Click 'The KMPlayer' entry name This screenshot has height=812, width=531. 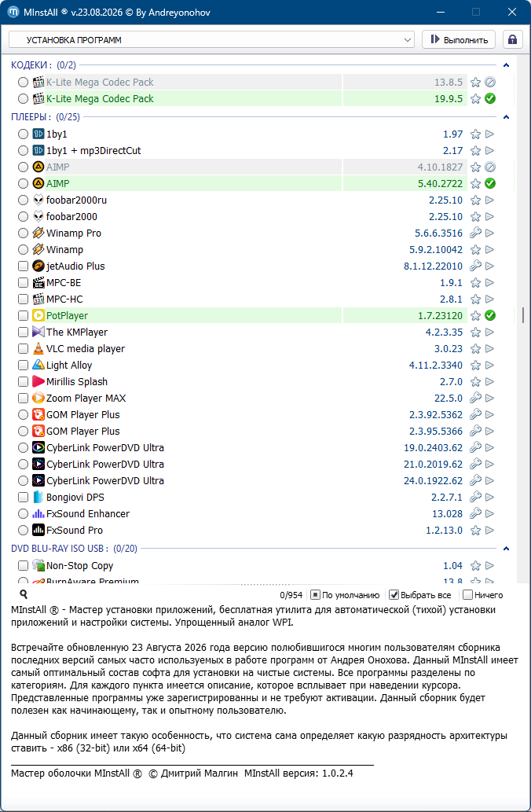(77, 332)
